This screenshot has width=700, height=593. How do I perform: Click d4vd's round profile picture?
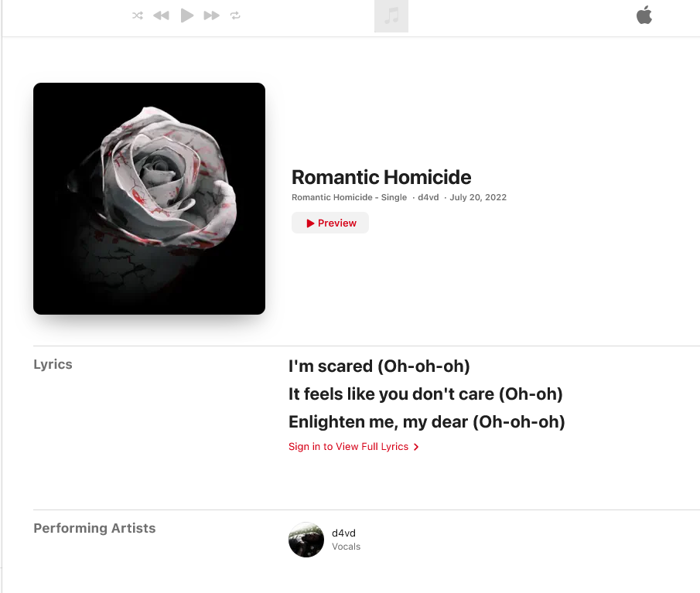point(306,540)
